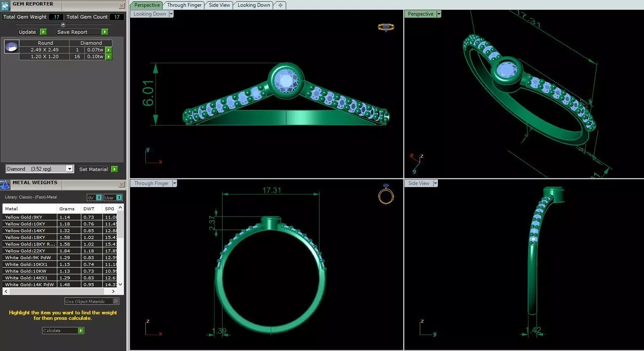
Task: Collapse the Gem Reporter totals with round arrow
Action: pyautogui.click(x=63, y=24)
